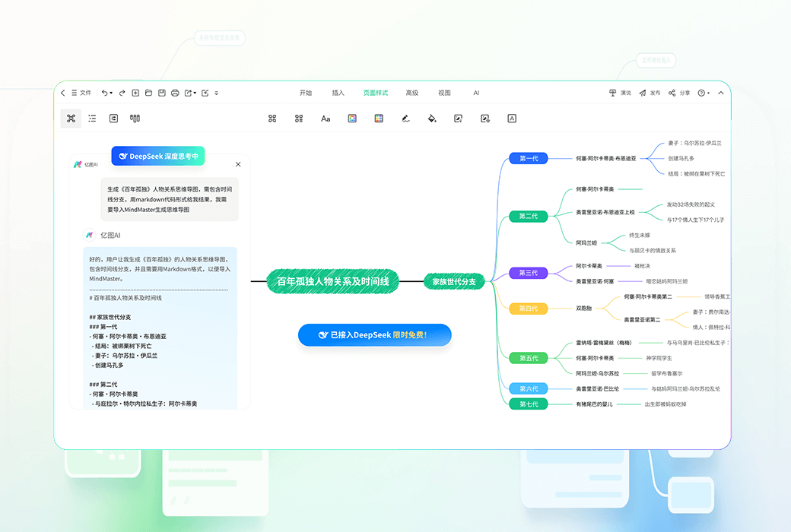Click the 创建马孔多 subtopic
Image resolution: width=791 pixels, height=532 pixels.
point(681,158)
